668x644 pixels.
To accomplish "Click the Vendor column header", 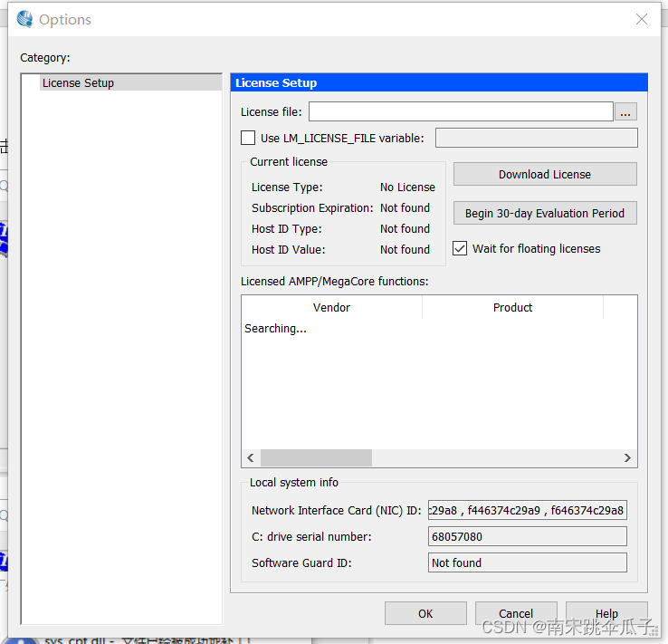I will (331, 307).
